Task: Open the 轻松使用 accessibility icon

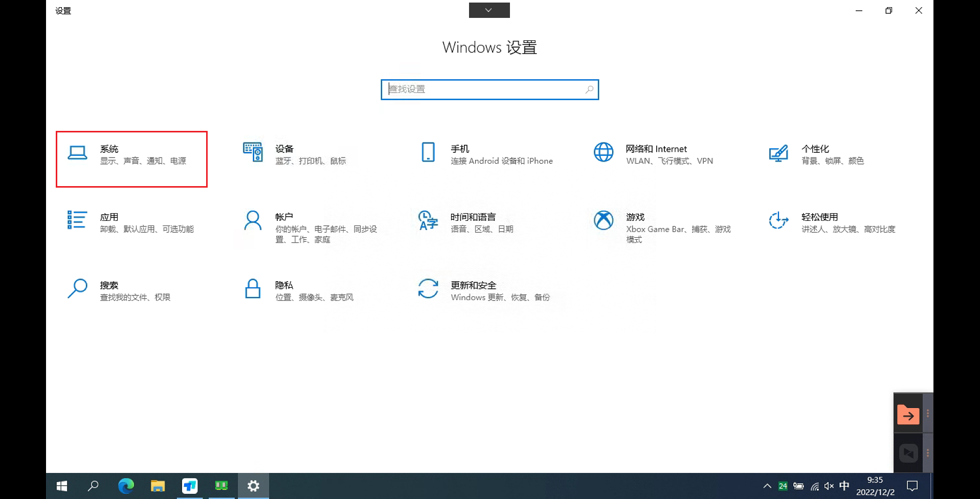Action: click(x=778, y=220)
